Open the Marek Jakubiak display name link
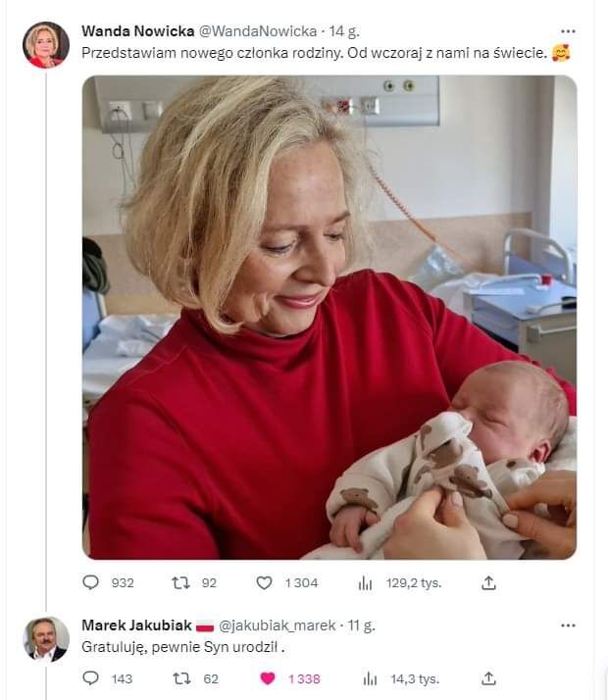This screenshot has height=700, width=608. (136, 625)
